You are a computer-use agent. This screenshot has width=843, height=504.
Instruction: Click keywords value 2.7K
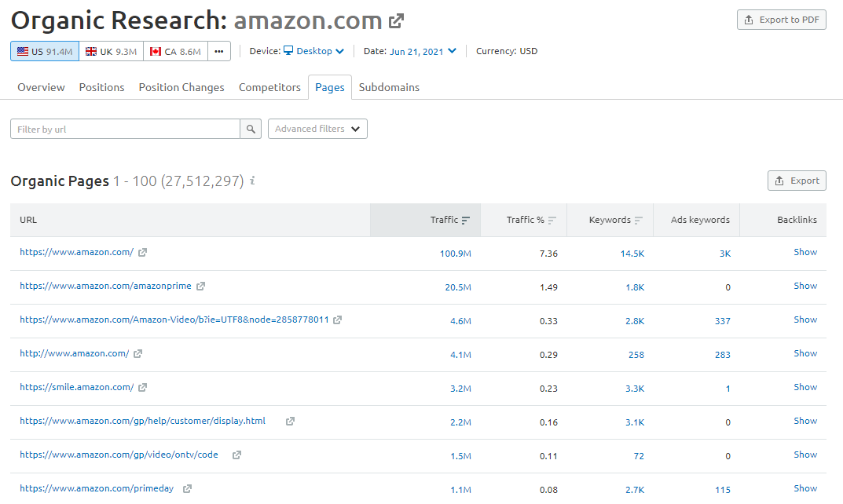coord(635,490)
